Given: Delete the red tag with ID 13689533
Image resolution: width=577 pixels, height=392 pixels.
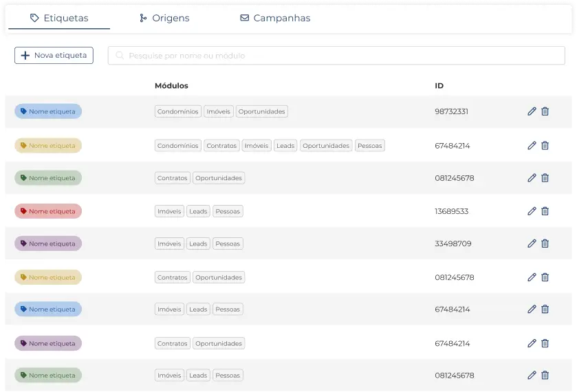Looking at the screenshot, I should (x=545, y=211).
